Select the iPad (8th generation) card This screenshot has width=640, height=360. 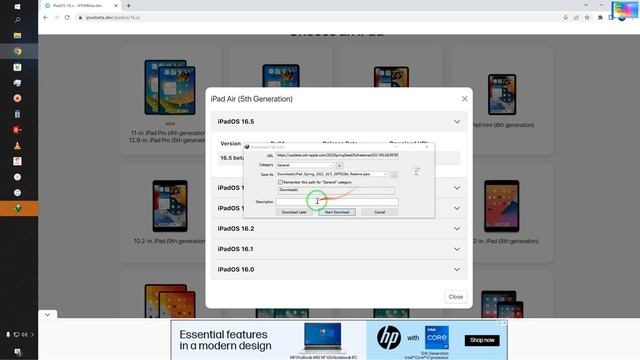pyautogui.click(x=502, y=212)
